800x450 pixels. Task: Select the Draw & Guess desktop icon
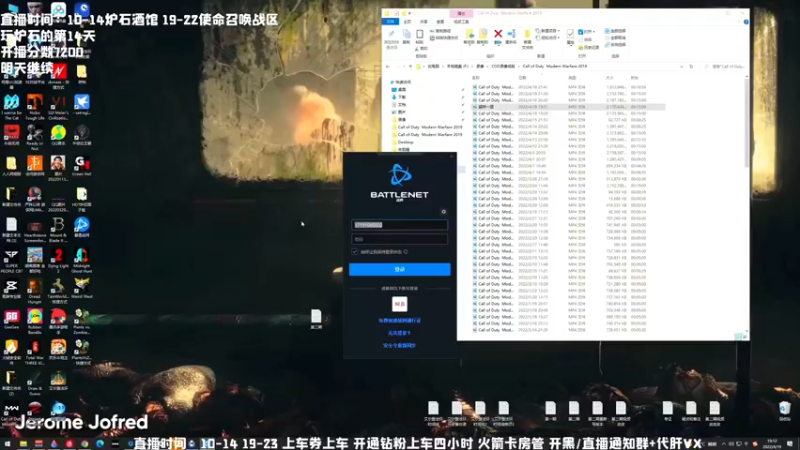[x=35, y=383]
